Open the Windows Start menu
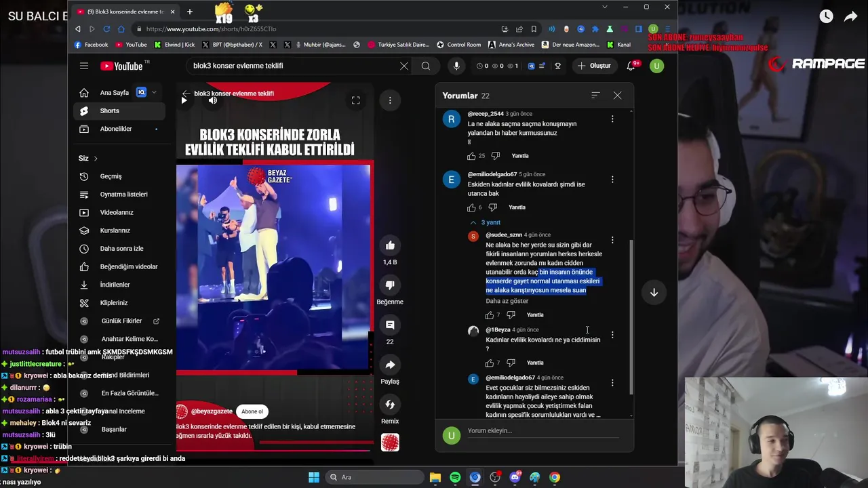Viewport: 868px width, 488px height. coord(313,477)
